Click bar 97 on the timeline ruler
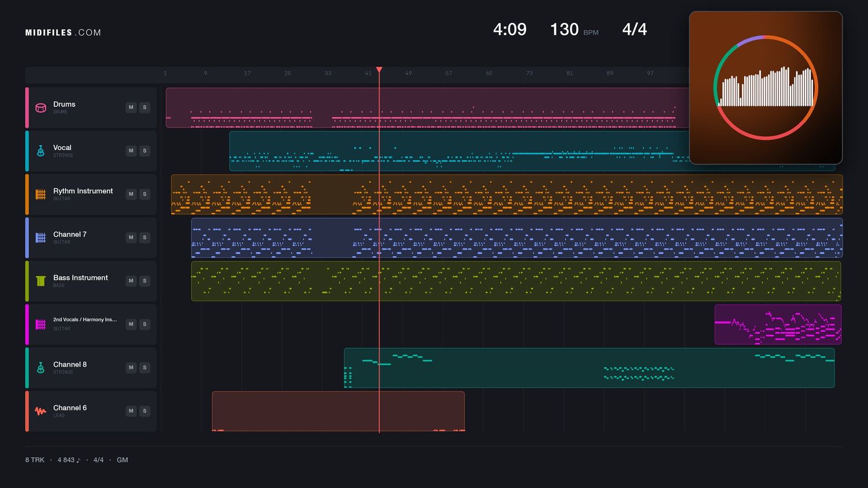Screen dimensions: 868x488 [650, 73]
